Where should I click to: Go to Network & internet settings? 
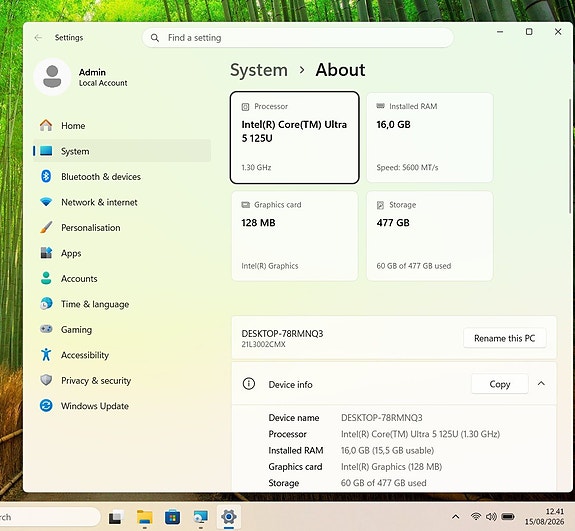point(122,202)
